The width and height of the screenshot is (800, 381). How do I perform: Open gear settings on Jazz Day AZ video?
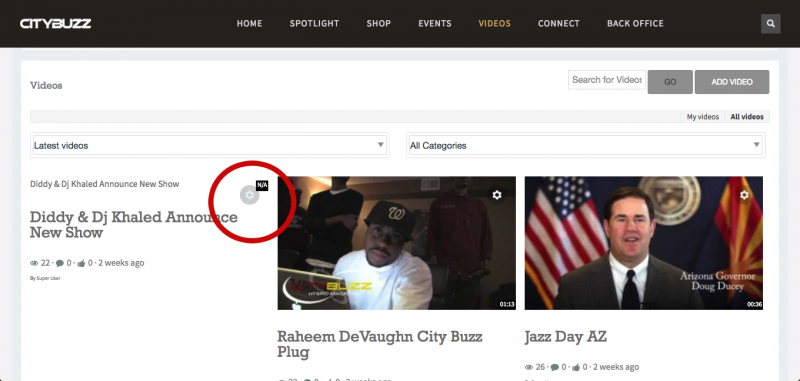coord(744,195)
